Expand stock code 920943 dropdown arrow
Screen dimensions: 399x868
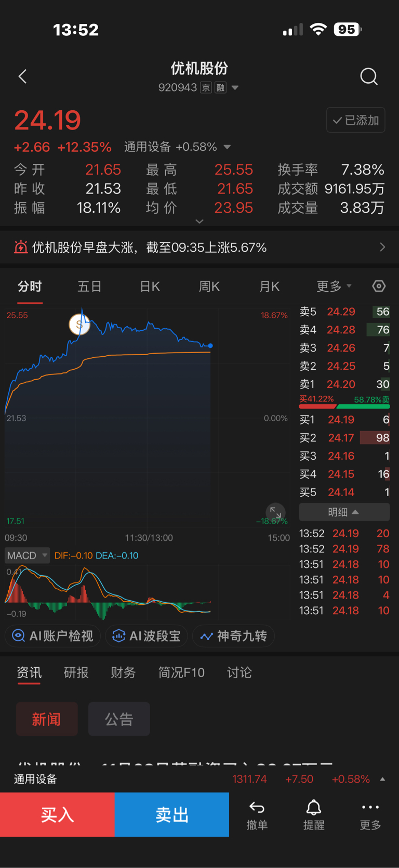point(235,88)
